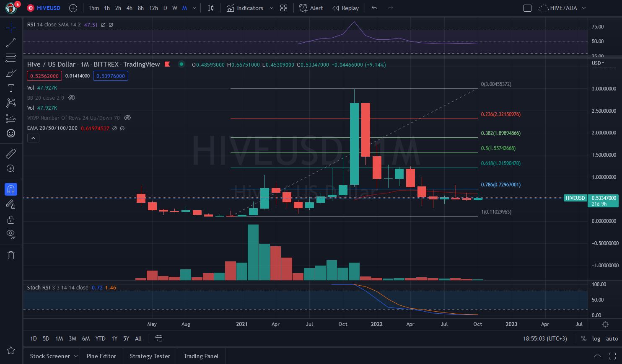Open the indicator templates grid icon
This screenshot has height=364, width=622.
284,8
